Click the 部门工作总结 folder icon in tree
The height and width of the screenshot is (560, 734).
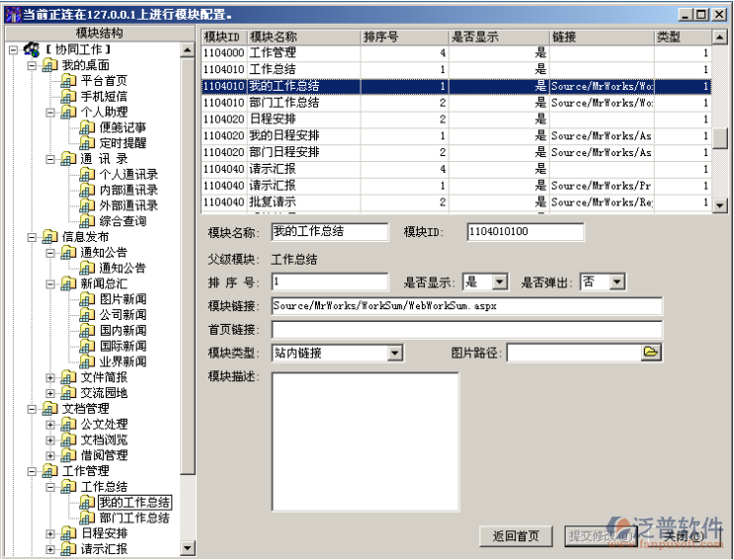(87, 518)
